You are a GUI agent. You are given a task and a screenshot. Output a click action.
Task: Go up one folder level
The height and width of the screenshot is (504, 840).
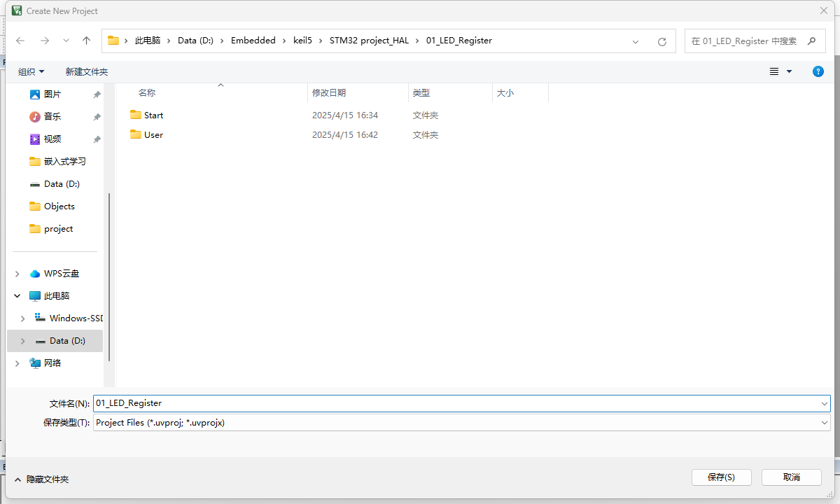click(87, 41)
